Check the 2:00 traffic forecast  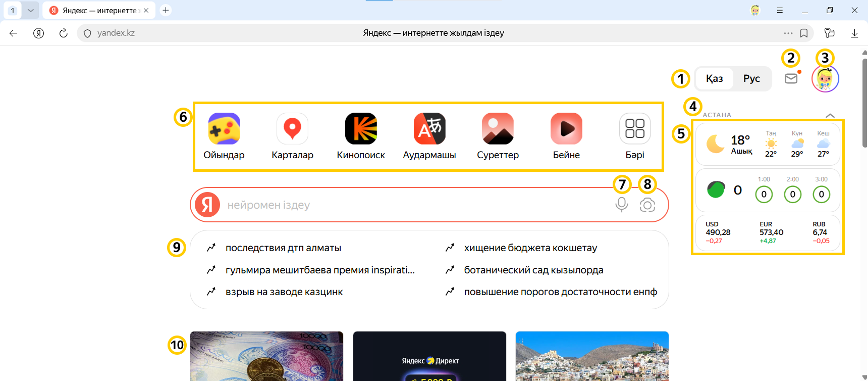click(x=793, y=190)
